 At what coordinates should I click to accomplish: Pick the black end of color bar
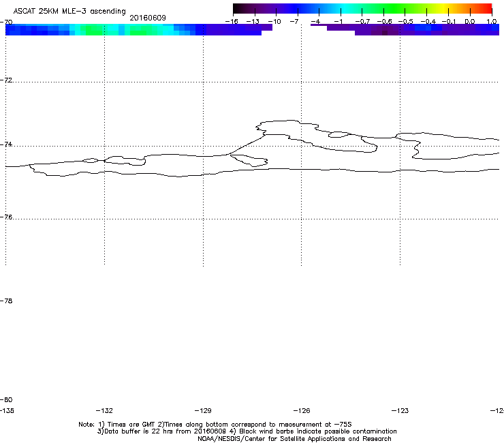coord(236,8)
